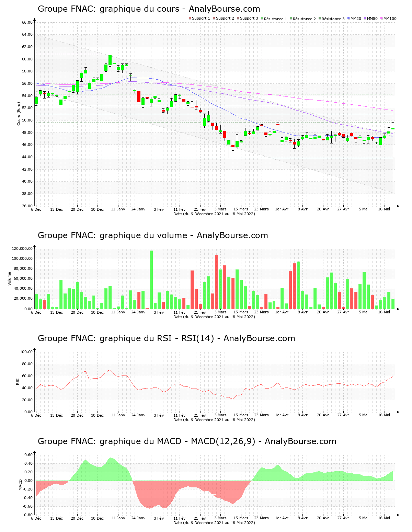The image size is (412, 532).
Task: Click the date range caption under MACD chart
Action: (214, 523)
